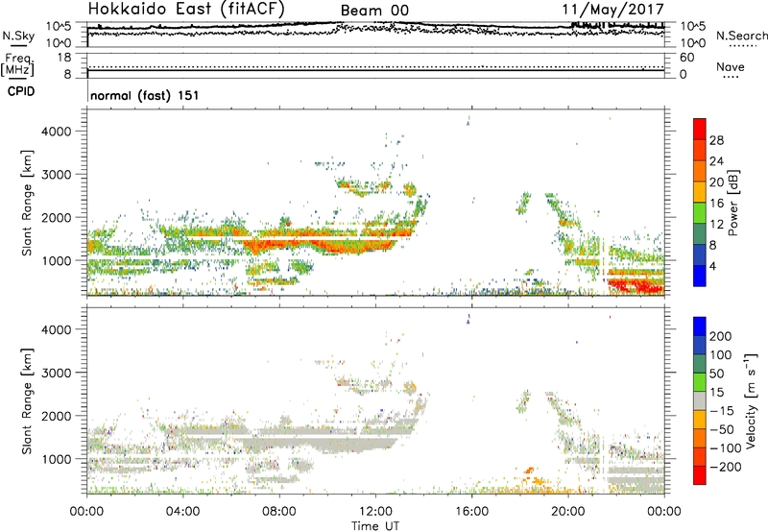Click the blue top segment of the velocity colorbar
The width and height of the screenshot is (768, 532).
(700, 326)
